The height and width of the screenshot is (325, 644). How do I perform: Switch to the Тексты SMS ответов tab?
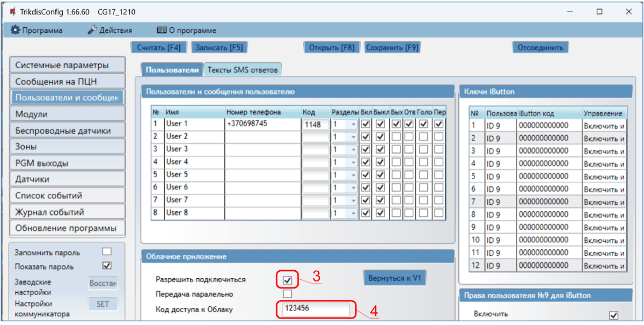[243, 69]
